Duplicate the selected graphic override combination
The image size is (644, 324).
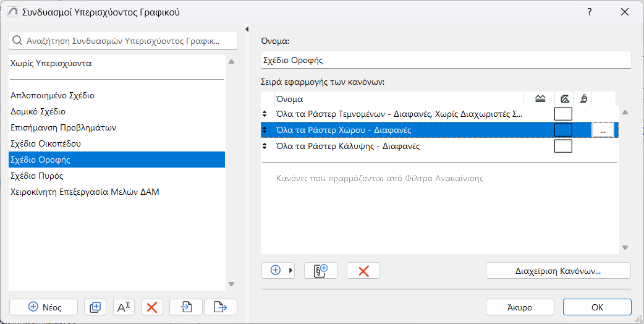click(x=95, y=307)
